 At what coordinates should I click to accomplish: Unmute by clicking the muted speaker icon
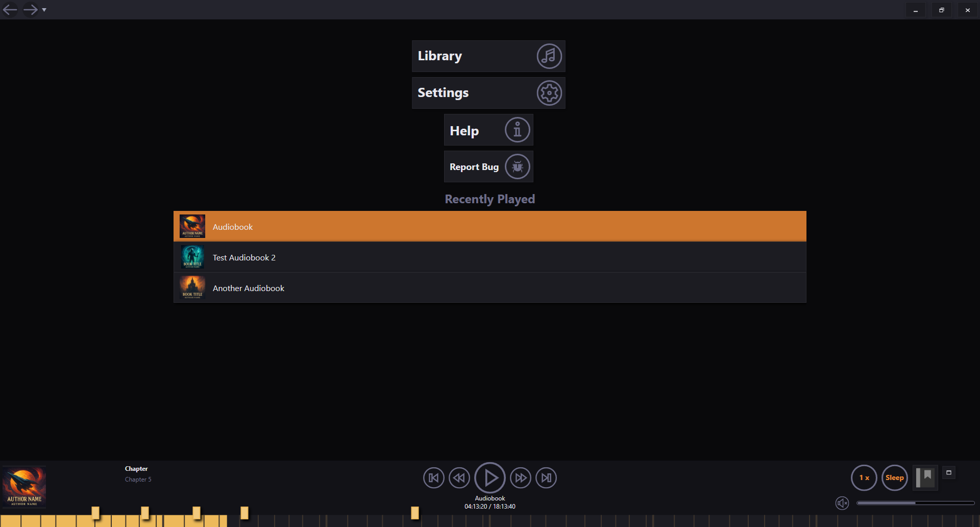coord(843,503)
